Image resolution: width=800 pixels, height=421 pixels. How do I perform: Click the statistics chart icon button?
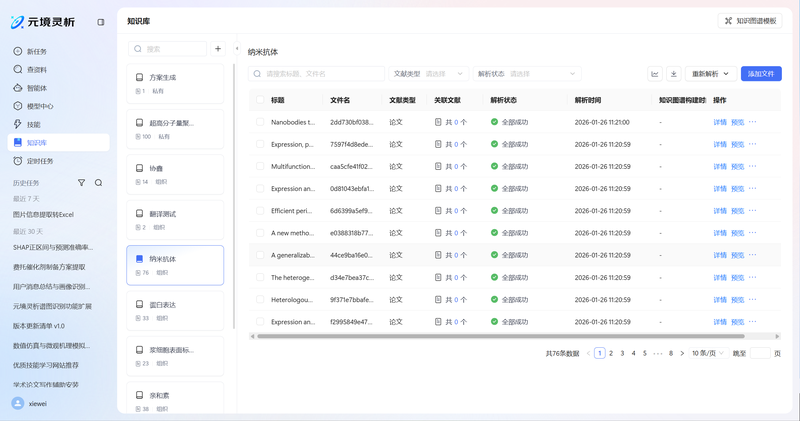(x=655, y=74)
